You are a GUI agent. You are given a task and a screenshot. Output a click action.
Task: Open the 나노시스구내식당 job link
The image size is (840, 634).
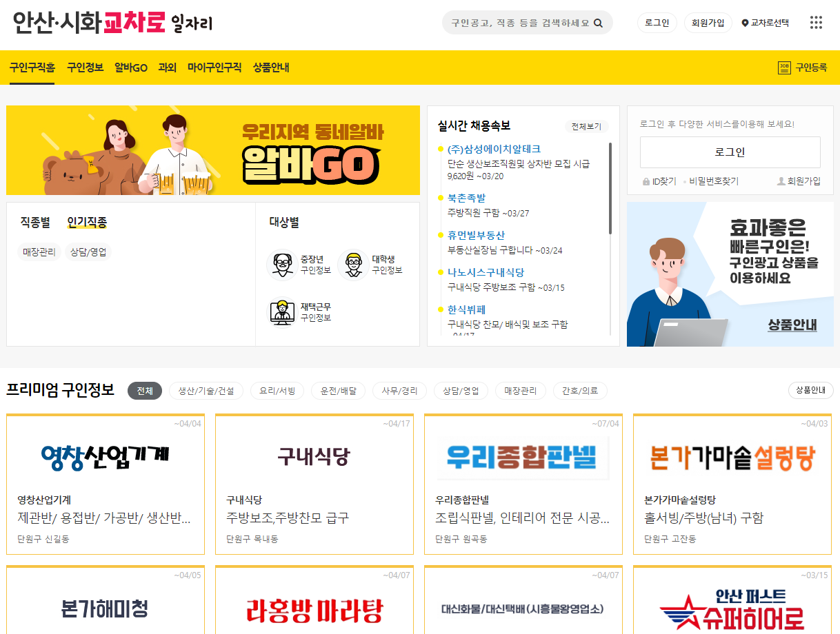pos(486,272)
